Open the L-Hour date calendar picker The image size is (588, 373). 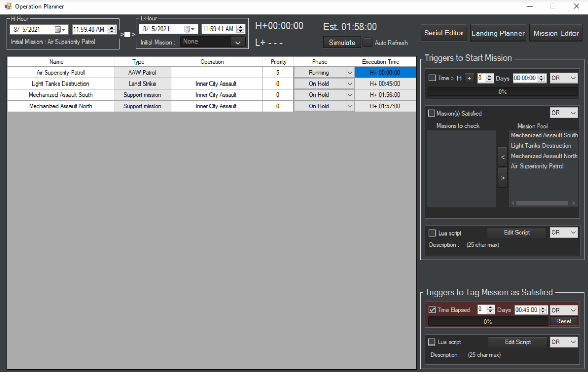coord(189,30)
